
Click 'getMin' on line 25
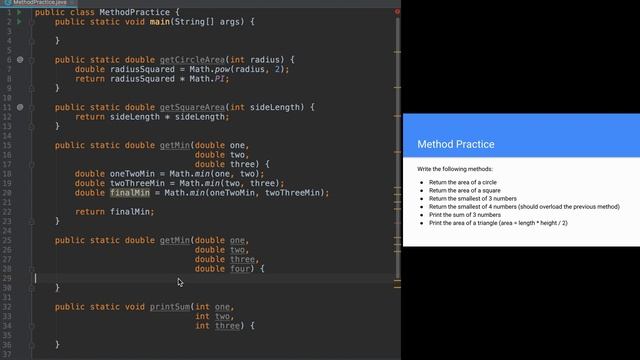click(175, 240)
